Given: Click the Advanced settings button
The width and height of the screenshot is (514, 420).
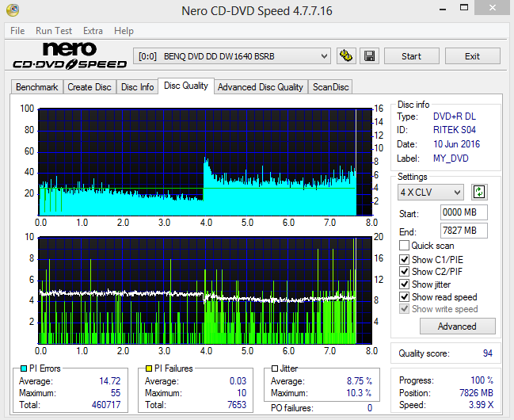Looking at the screenshot, I should point(457,326).
